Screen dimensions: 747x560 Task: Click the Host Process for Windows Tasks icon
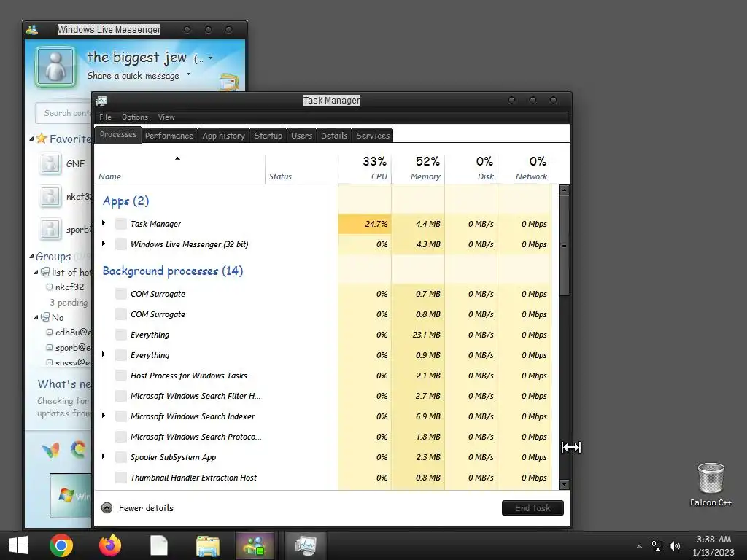[121, 376]
